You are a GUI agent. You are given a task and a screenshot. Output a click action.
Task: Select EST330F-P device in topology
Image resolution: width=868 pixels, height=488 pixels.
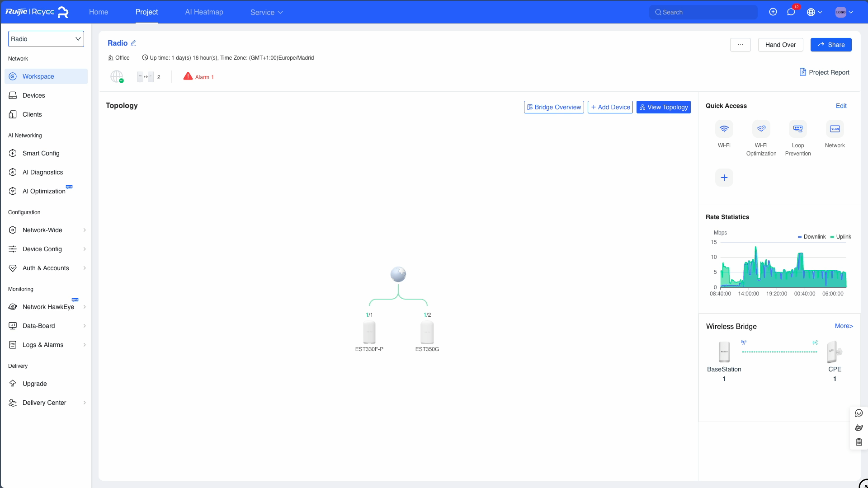pos(369,333)
